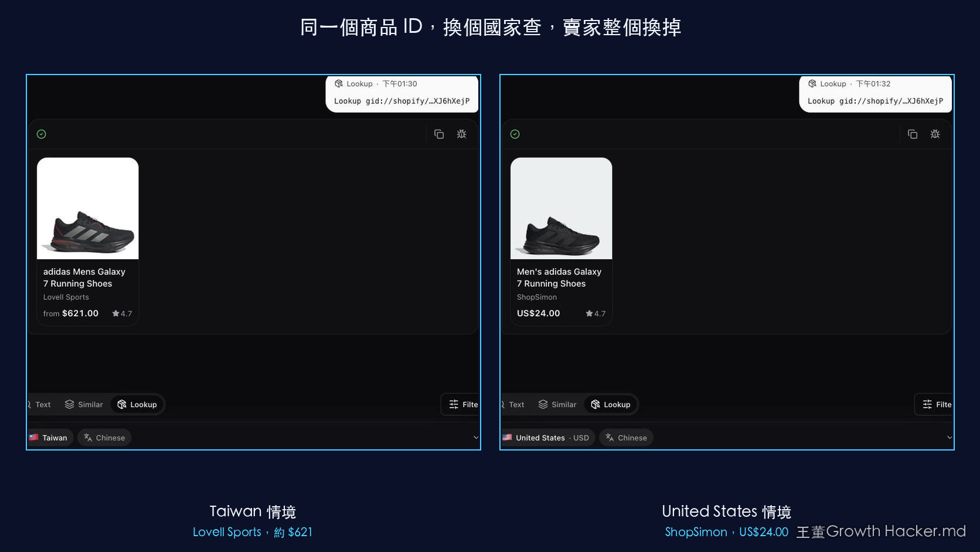Open ShopSimon adidas shoe thumbnail
The height and width of the screenshot is (552, 980).
pos(562,208)
